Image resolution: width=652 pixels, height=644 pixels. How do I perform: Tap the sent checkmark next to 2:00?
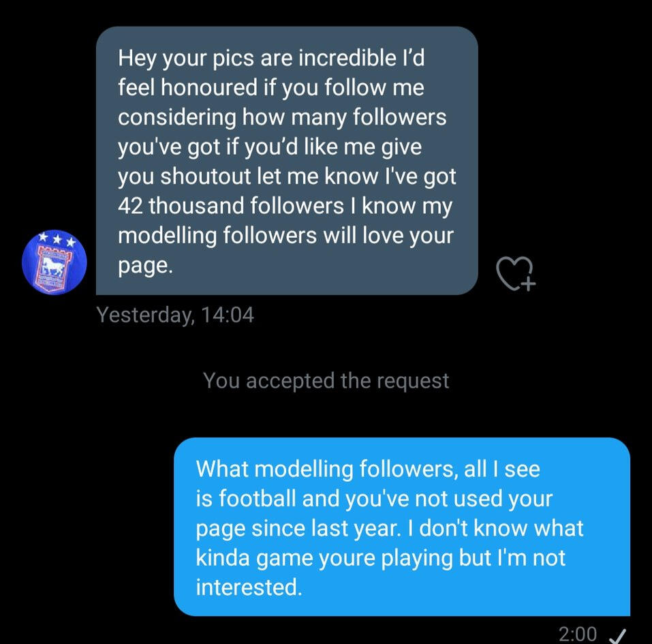pyautogui.click(x=617, y=635)
